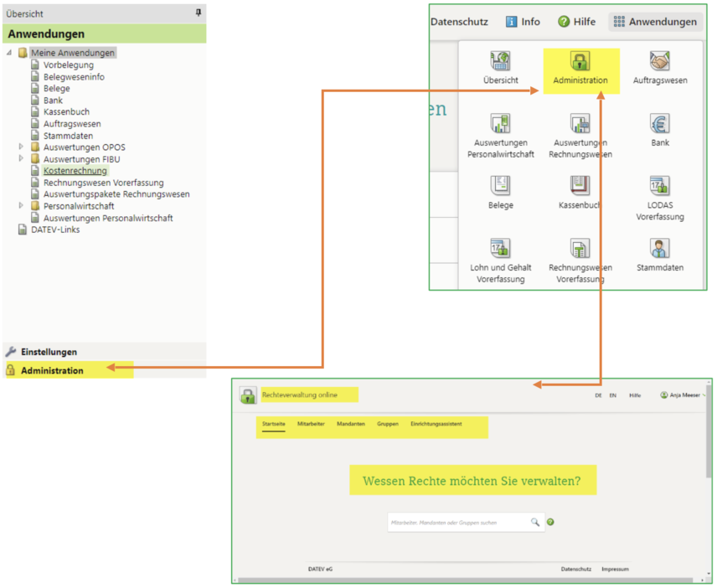
Task: Open the Bank euro icon
Action: (659, 123)
